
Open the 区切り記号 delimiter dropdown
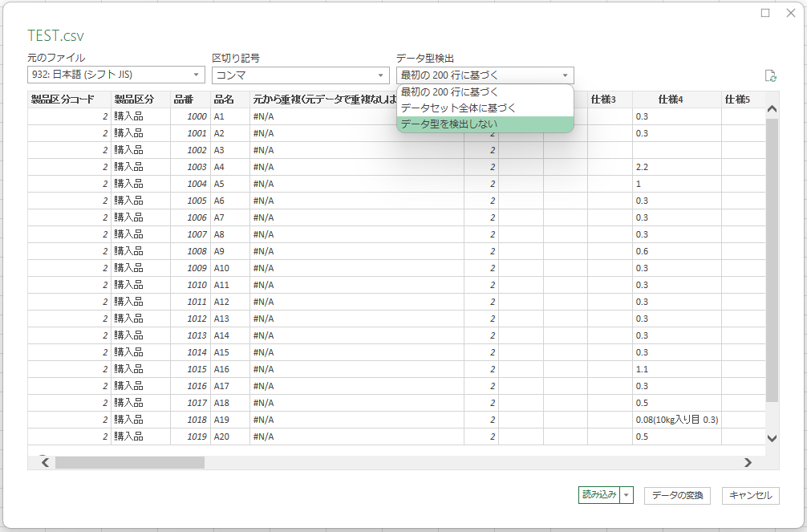[x=300, y=75]
